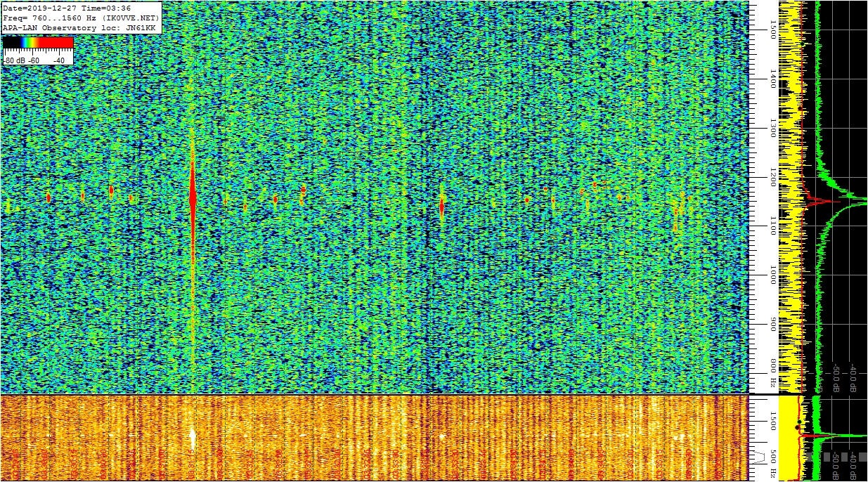Click the 500 Hz label on lower axis
This screenshot has height=482, width=868.
(774, 464)
